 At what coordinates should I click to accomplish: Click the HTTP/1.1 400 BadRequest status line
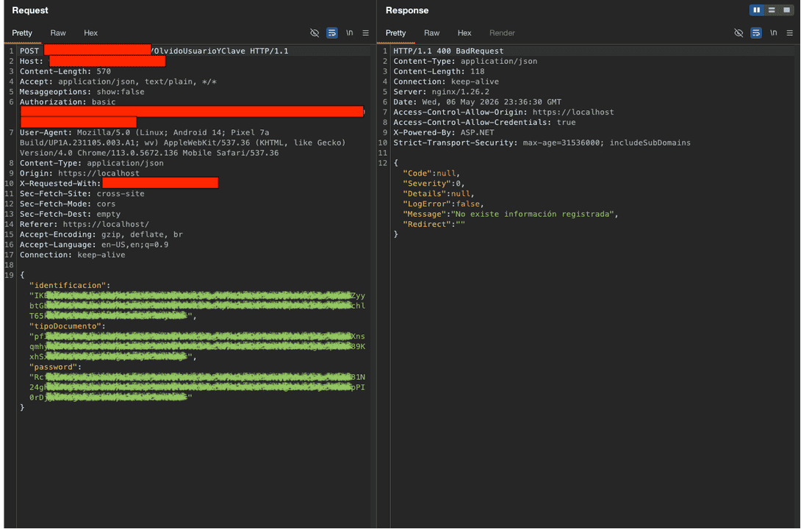pyautogui.click(x=448, y=51)
